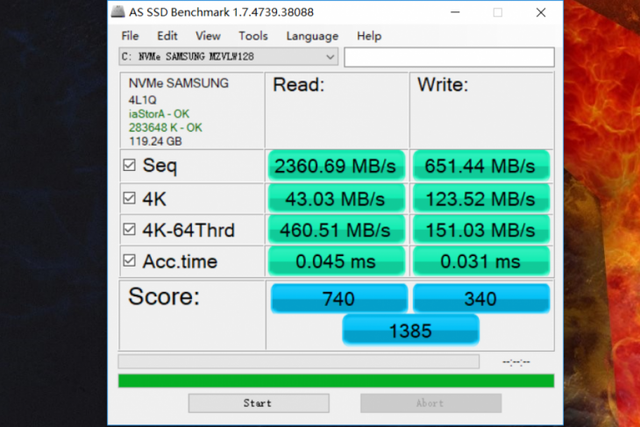Open the Tools menu
Viewport: 640px width, 427px height.
(x=253, y=36)
